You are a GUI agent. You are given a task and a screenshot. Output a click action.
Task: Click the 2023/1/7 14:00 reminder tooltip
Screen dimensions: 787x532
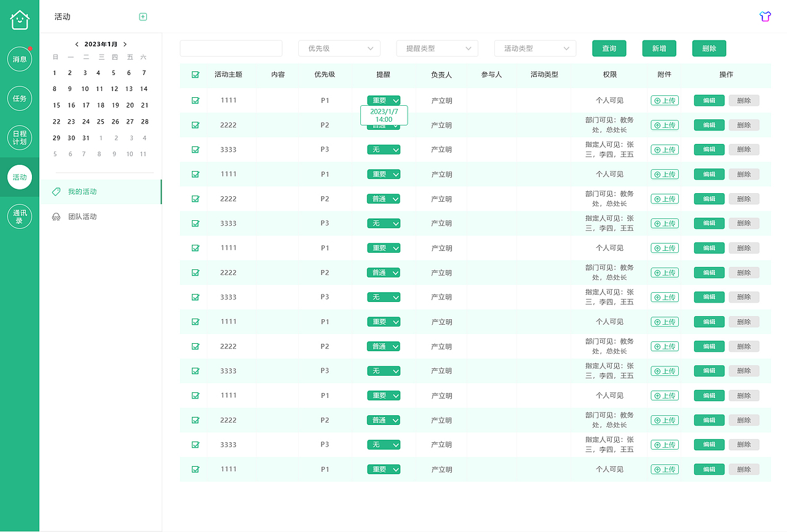[x=384, y=116]
